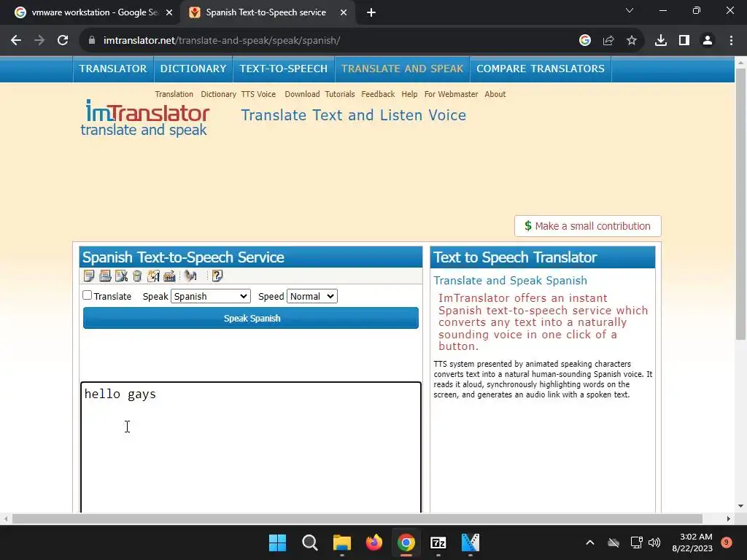The image size is (747, 560).
Task: Click the horizontal page scrollbar thumb
Action: coord(357,518)
